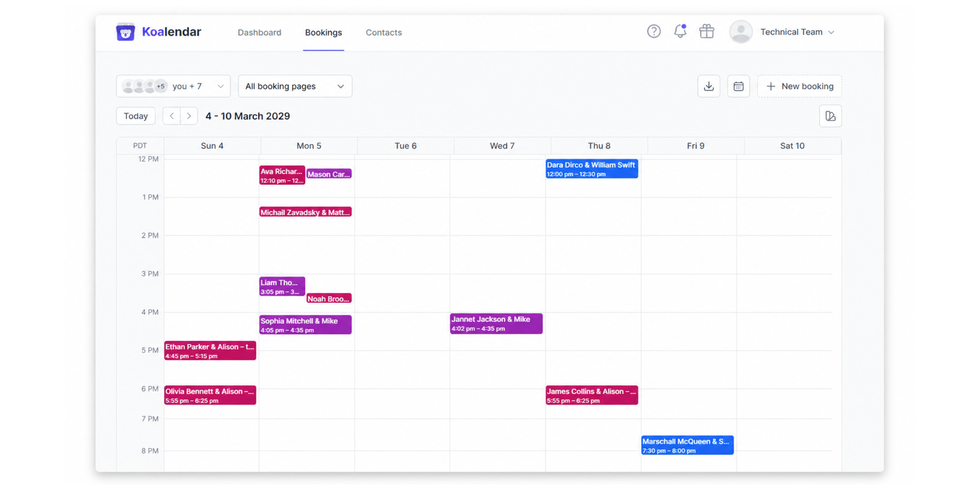Open Marschall McQueen 7:30 pm booking
This screenshot has width=980, height=490.
pos(687,445)
